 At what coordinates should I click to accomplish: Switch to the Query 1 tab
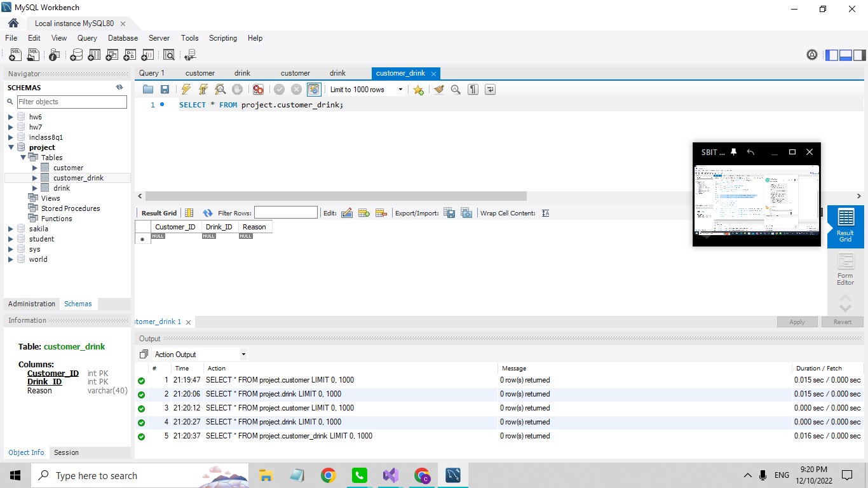pyautogui.click(x=152, y=73)
